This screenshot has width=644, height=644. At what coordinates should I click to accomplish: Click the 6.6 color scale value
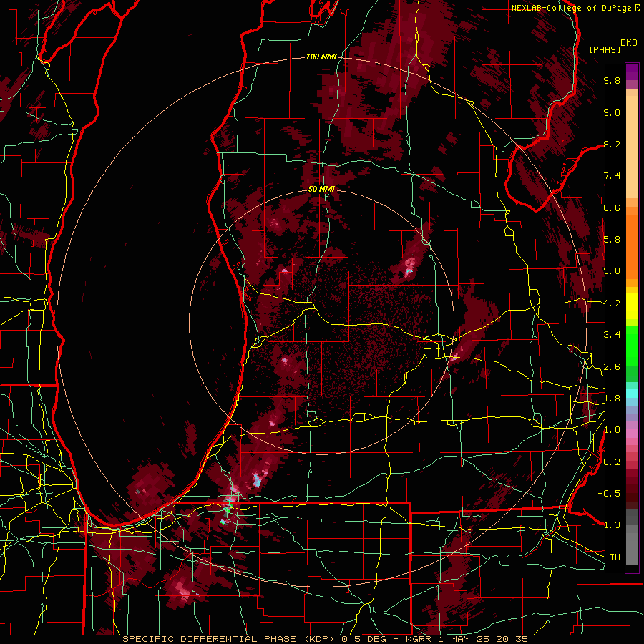pyautogui.click(x=612, y=208)
